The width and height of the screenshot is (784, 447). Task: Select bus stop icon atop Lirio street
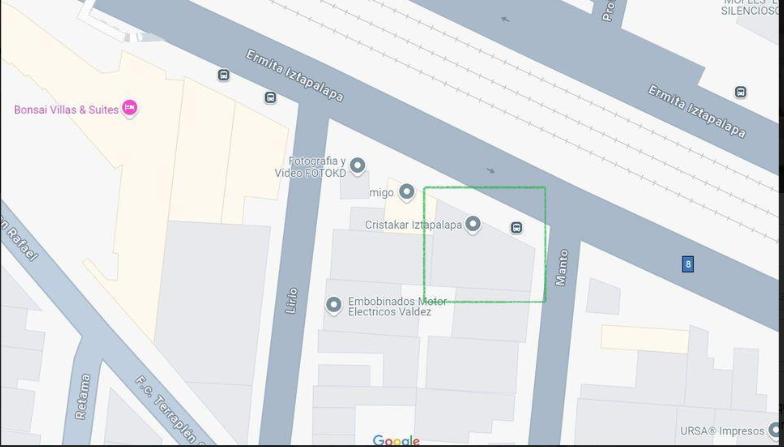click(x=270, y=98)
